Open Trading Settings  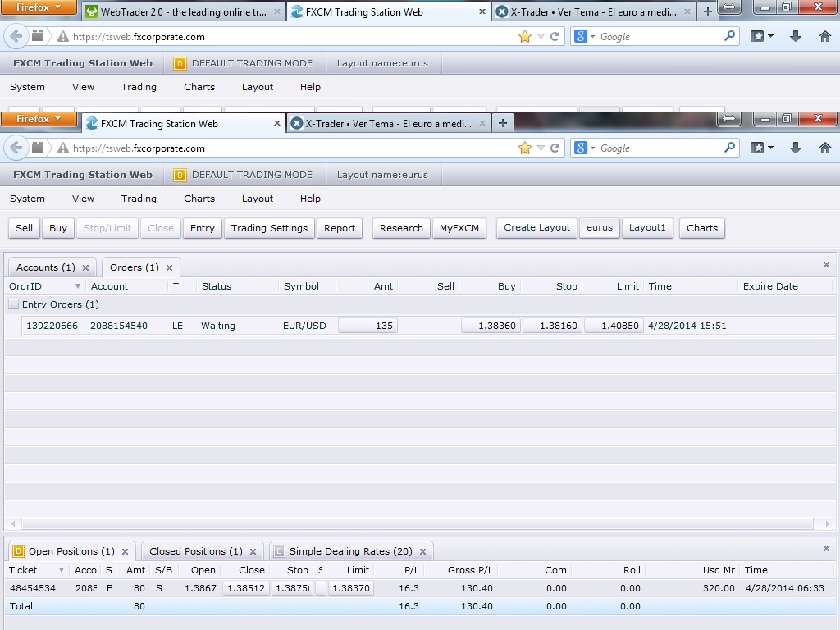point(269,228)
